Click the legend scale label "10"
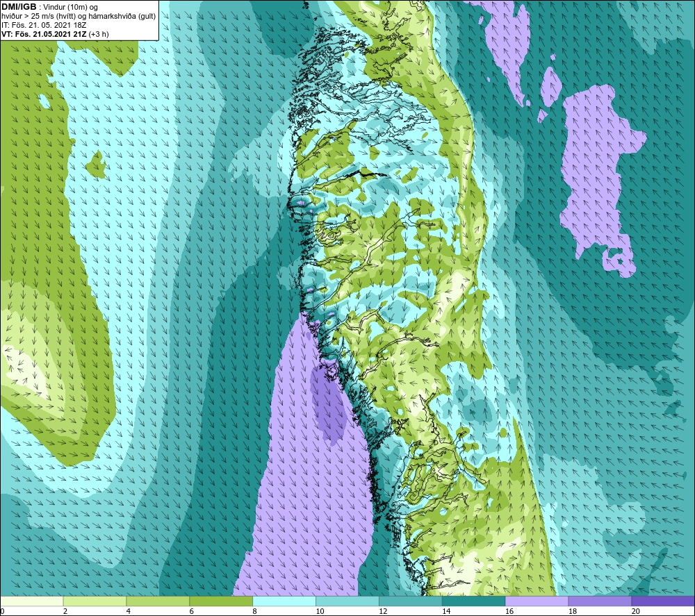The width and height of the screenshot is (695, 616). point(320,611)
